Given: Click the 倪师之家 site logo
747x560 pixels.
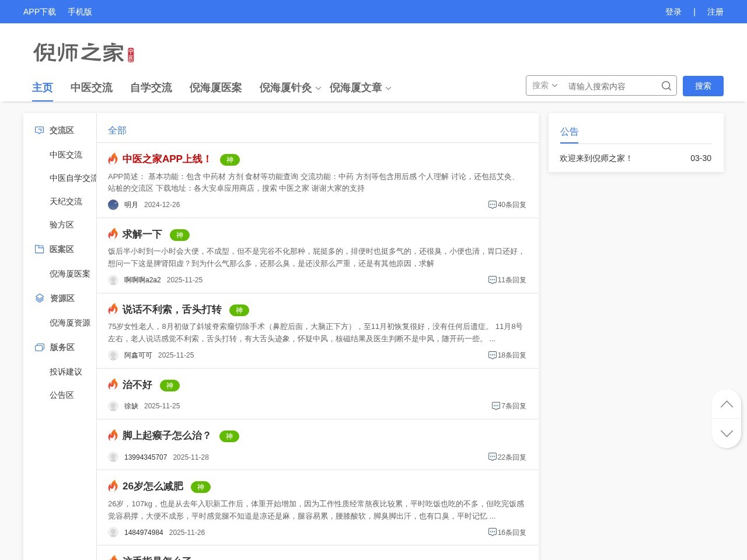Looking at the screenshot, I should pyautogui.click(x=83, y=52).
